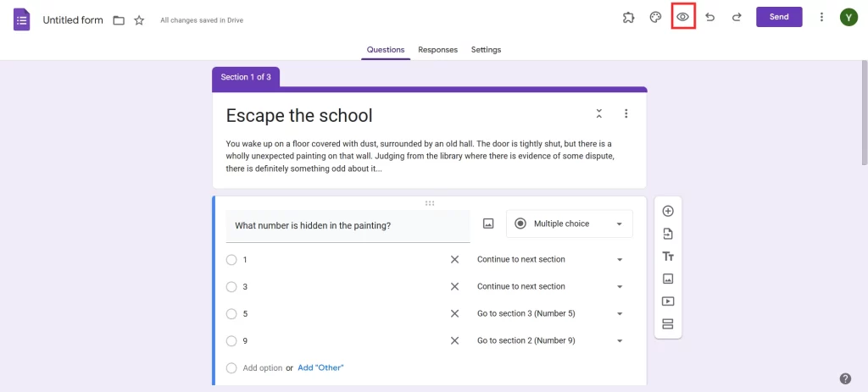Add a new question with plus icon
This screenshot has width=868, height=392.
[x=668, y=211]
